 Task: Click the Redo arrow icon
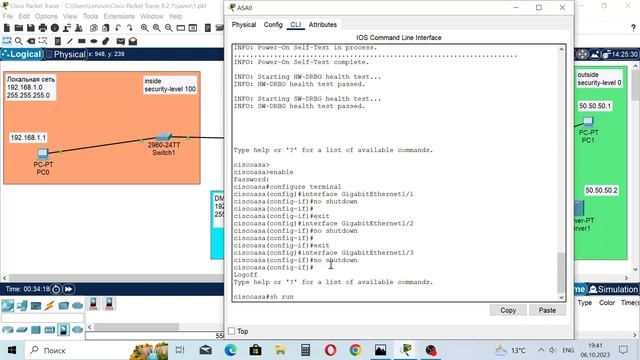coord(130,28)
